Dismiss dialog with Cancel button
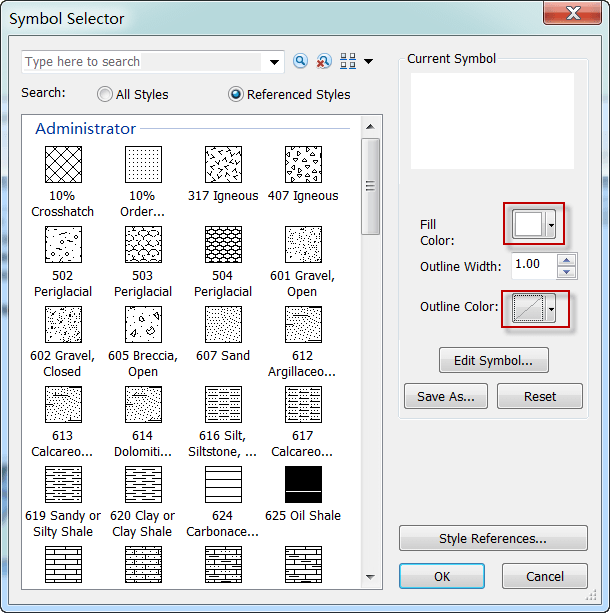 click(545, 576)
